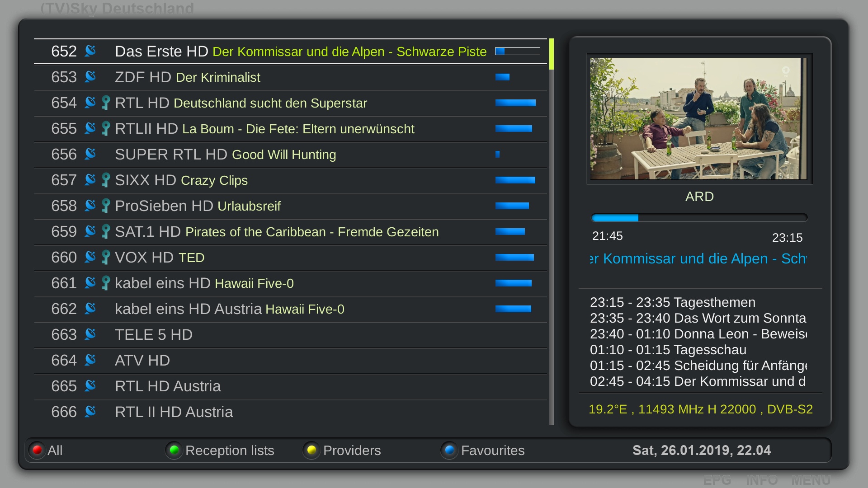
Task: Click the key icon beside RTL HD
Action: (105, 103)
